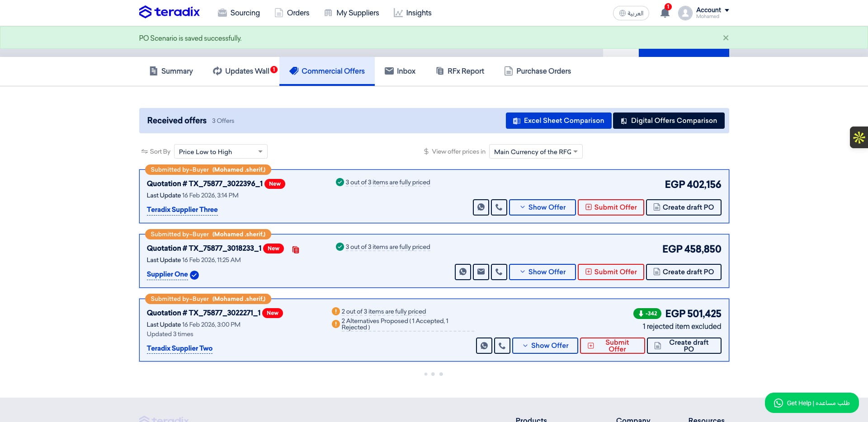
Task: Open the notifications bell
Action: [x=665, y=13]
